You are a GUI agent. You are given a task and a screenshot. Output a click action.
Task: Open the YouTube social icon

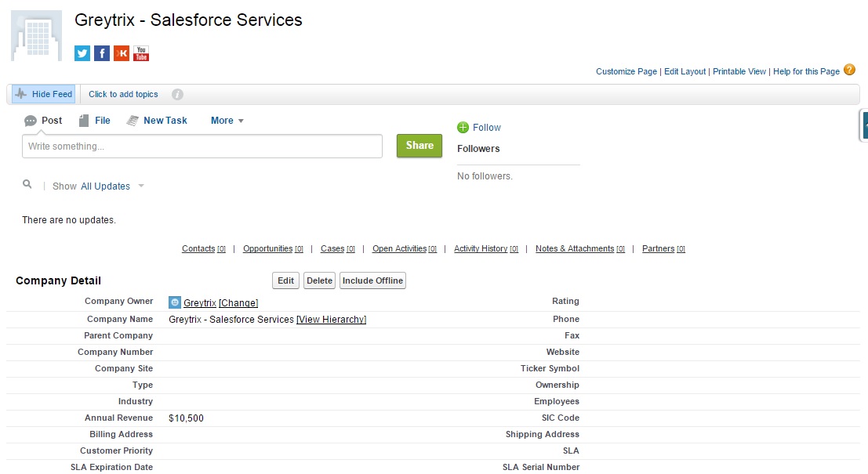click(x=141, y=53)
